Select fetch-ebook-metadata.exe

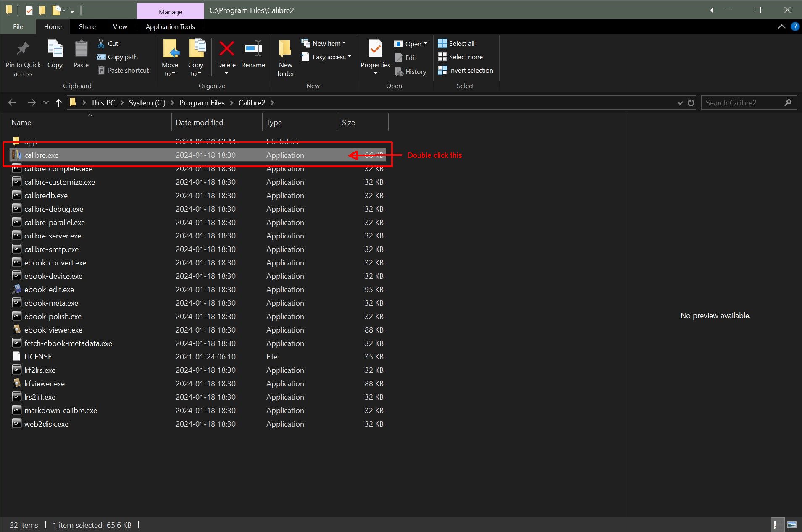(x=197, y=343)
